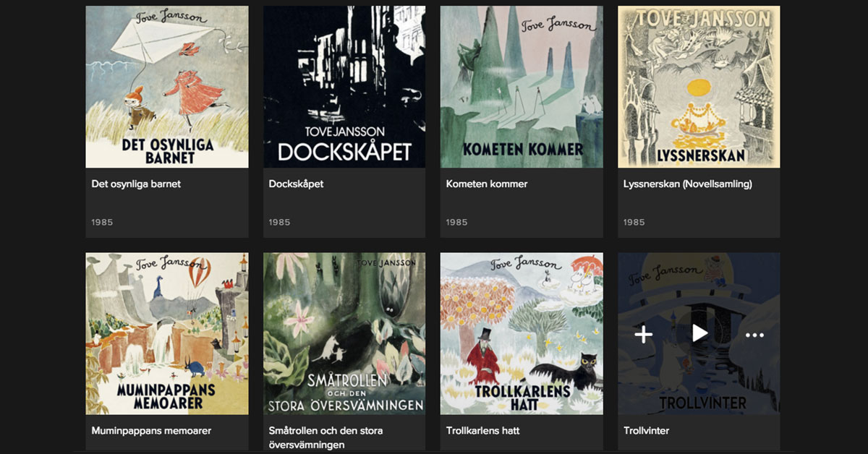The image size is (868, 454).
Task: Click the 1985 year under Dockskåpet
Action: (x=279, y=222)
